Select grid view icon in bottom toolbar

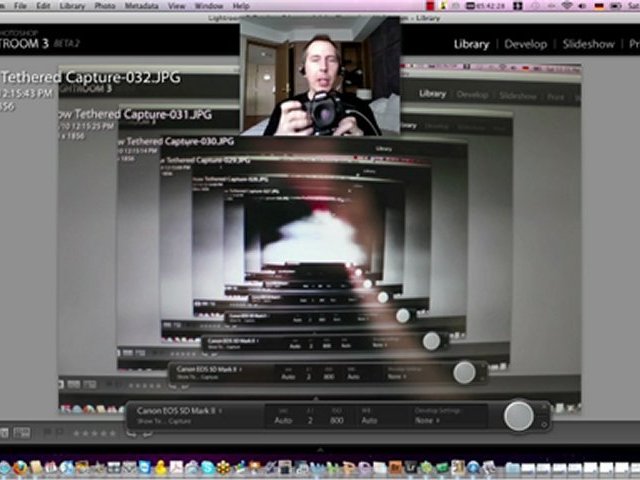click(x=5, y=433)
